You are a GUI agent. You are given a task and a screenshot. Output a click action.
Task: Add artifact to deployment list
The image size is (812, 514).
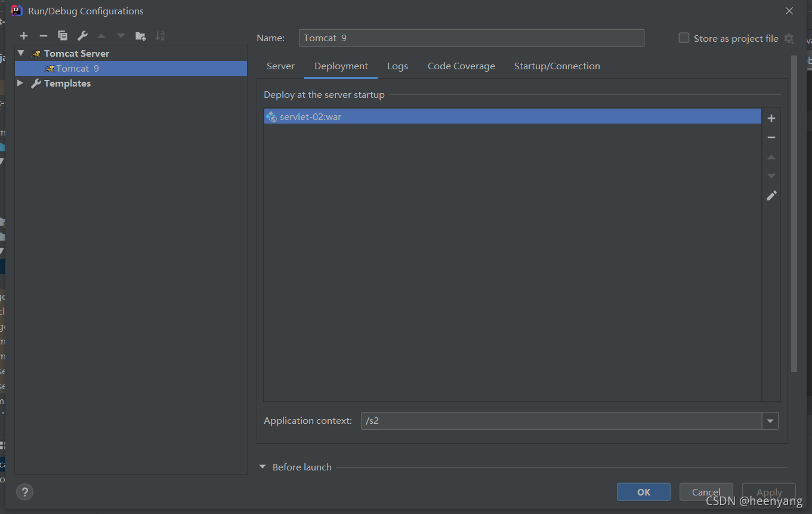point(771,118)
